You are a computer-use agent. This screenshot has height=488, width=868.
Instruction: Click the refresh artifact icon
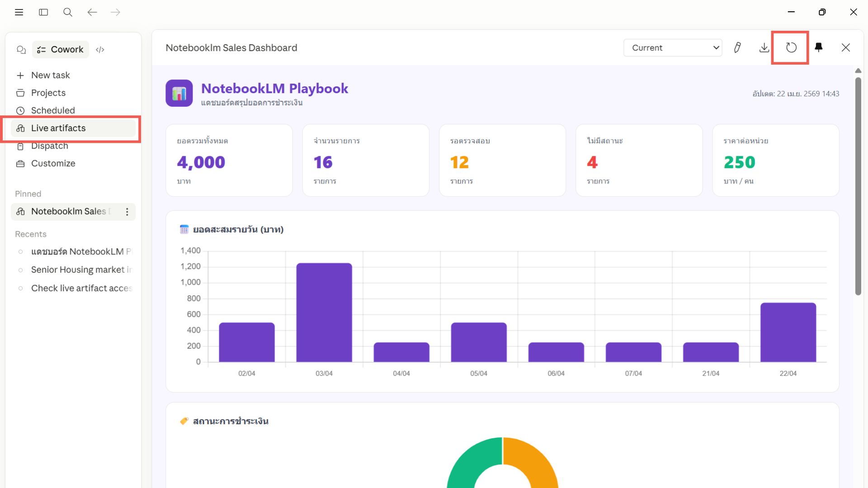(x=791, y=47)
